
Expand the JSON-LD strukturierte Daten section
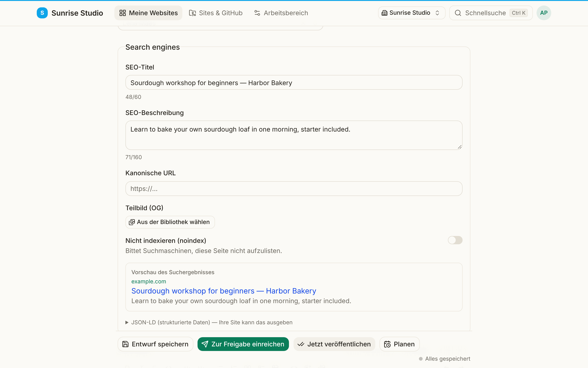[x=209, y=322]
